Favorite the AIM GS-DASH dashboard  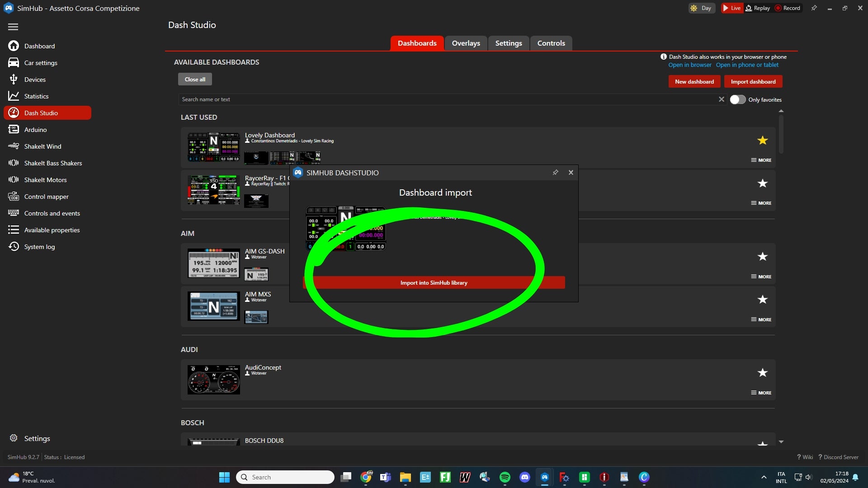[x=763, y=257]
